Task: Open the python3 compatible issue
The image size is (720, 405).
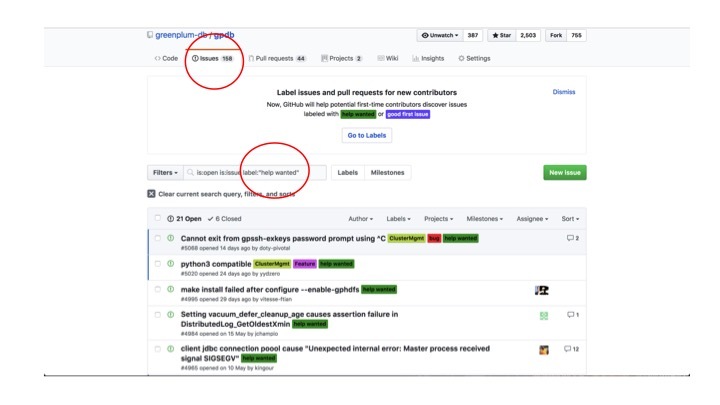Action: point(216,264)
